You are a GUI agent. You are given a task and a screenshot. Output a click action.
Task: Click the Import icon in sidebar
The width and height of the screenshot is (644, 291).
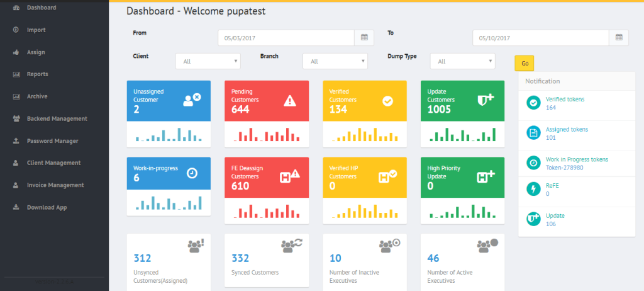[16, 30]
